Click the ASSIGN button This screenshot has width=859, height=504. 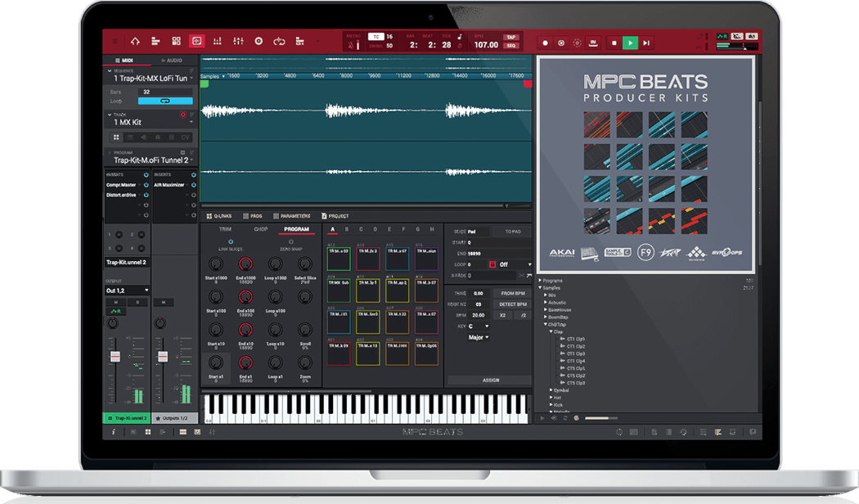[x=491, y=380]
